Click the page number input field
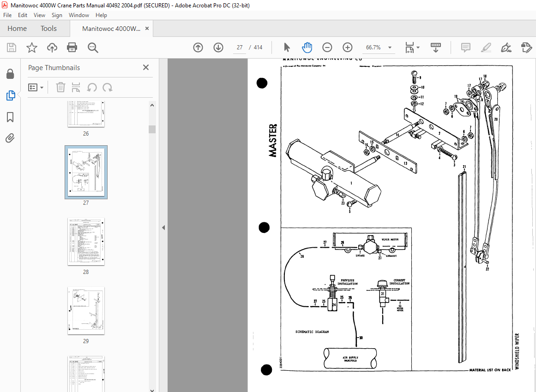 (x=240, y=48)
